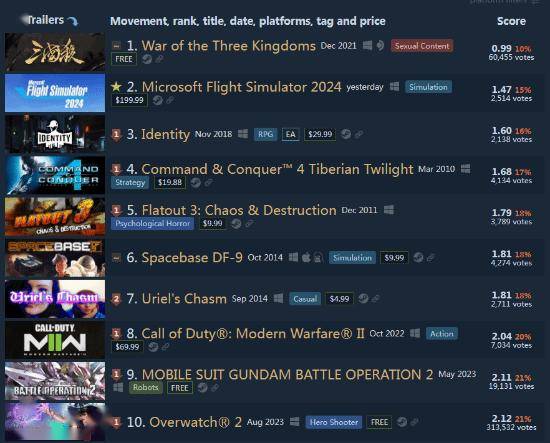Image resolution: width=550 pixels, height=443 pixels.
Task: Click the Steam icon beside Flatout 3 price
Action: click(x=236, y=223)
